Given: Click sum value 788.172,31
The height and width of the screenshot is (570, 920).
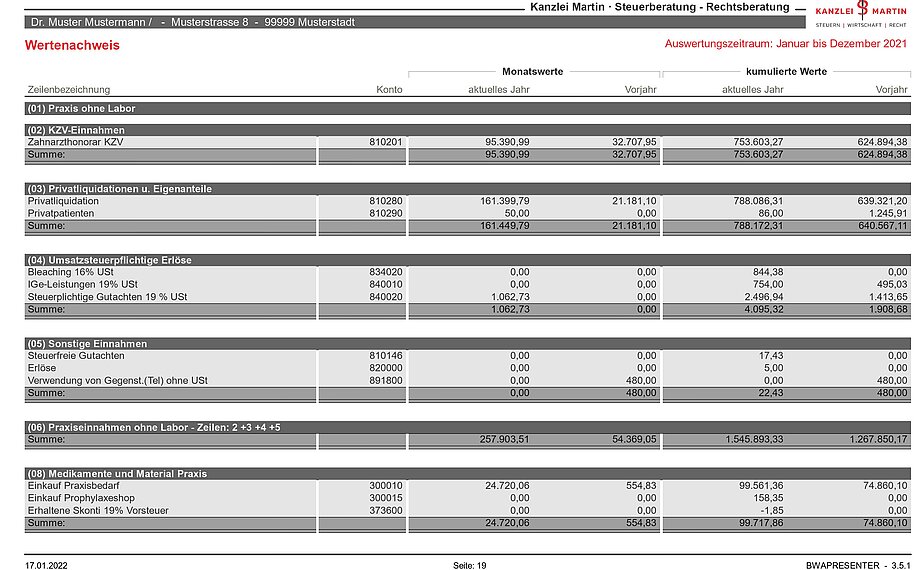Looking at the screenshot, I should [x=758, y=226].
